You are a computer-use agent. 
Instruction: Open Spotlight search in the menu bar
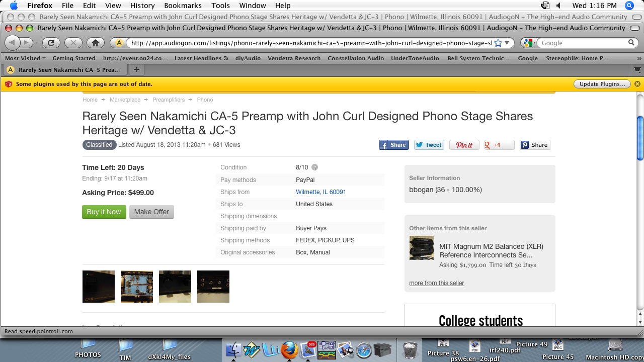click(629, 6)
